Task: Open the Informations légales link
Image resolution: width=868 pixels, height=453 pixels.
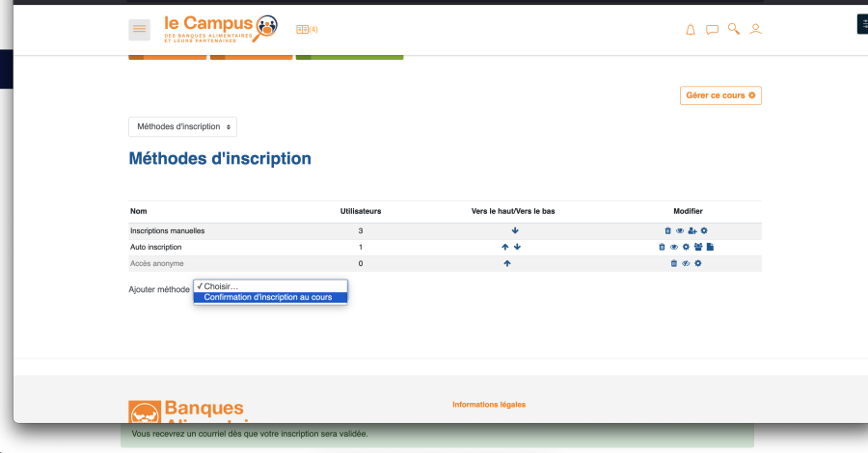Action: tap(489, 405)
